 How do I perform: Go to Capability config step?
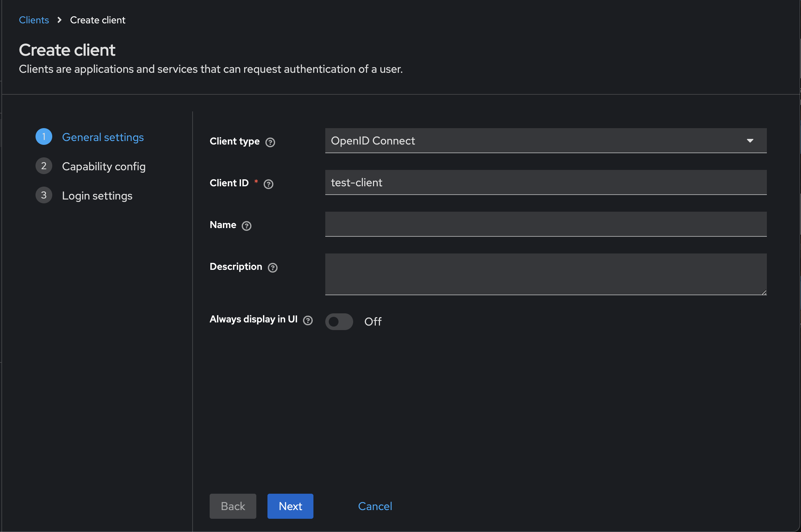tap(104, 166)
